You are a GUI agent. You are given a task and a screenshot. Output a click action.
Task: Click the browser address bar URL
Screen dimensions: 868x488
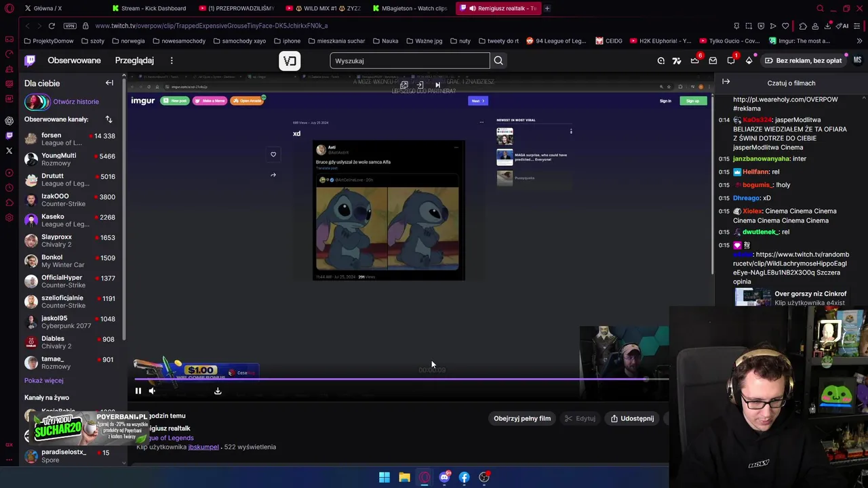(212, 26)
